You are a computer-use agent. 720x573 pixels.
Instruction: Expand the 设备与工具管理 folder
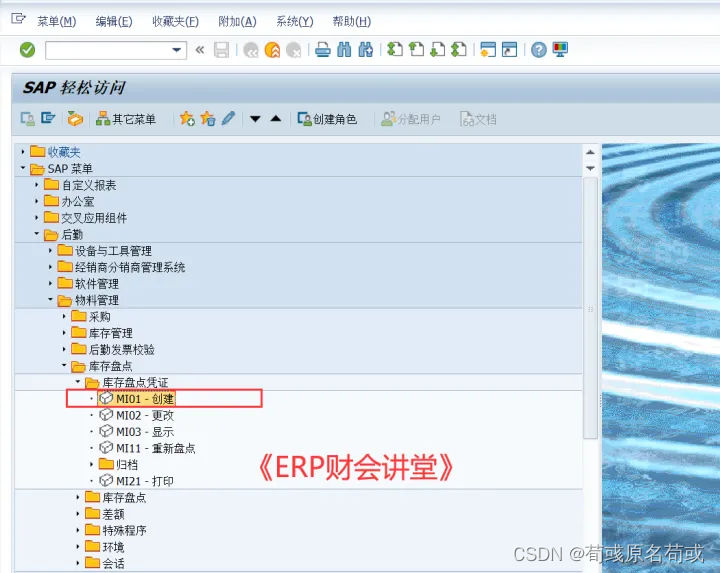click(51, 250)
